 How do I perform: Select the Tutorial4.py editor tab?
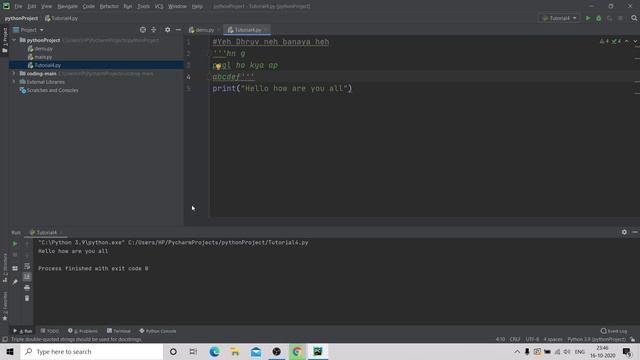coord(246,30)
